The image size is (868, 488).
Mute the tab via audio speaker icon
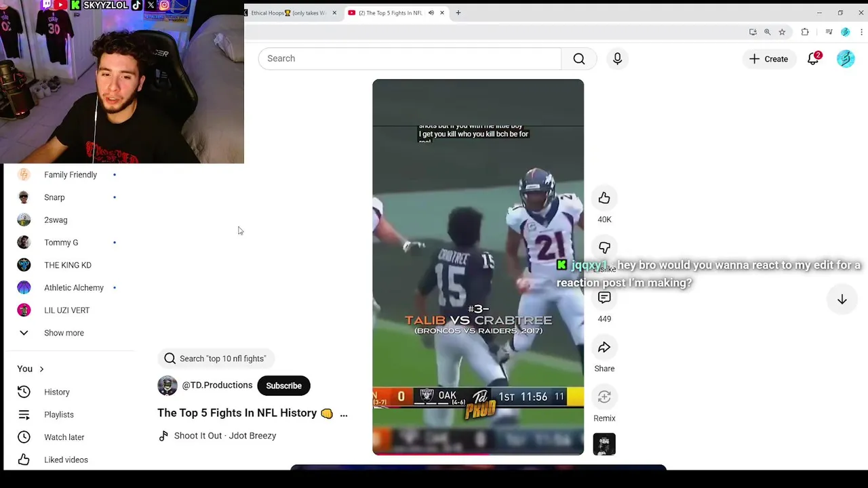[431, 13]
